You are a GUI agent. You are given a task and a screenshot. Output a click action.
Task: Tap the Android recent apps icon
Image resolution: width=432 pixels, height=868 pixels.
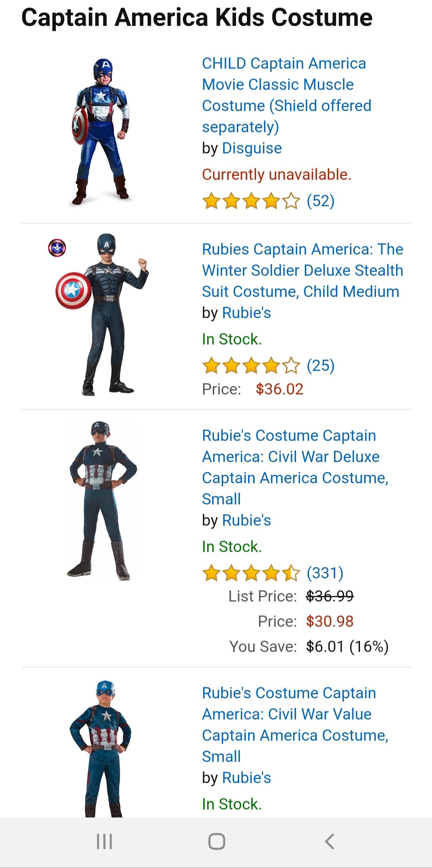click(104, 842)
